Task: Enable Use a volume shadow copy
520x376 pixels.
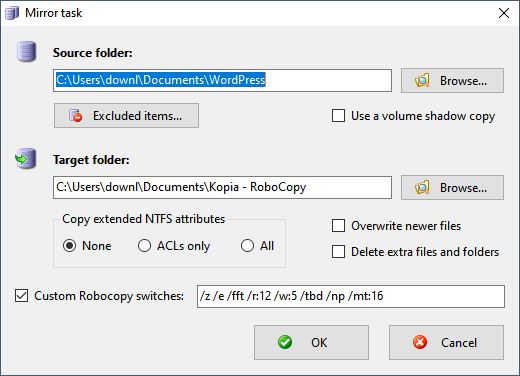Action: (339, 116)
